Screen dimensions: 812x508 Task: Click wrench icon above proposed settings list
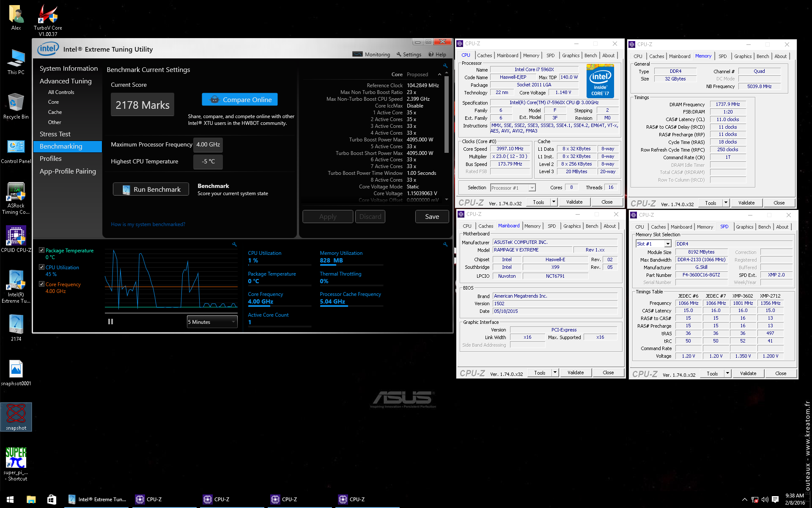click(x=445, y=66)
